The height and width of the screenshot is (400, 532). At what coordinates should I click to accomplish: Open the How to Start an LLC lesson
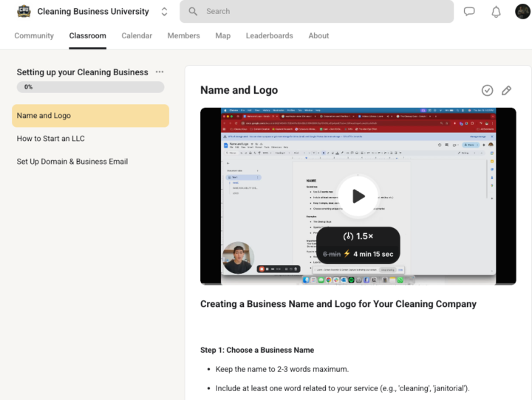tap(51, 139)
